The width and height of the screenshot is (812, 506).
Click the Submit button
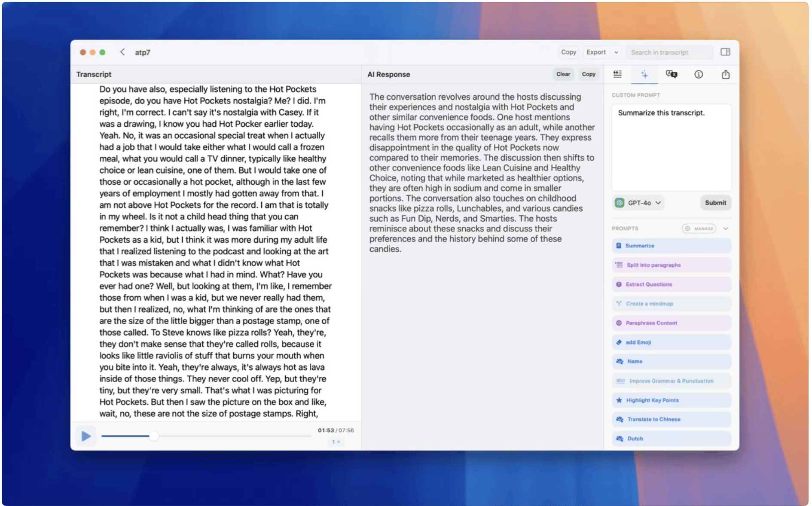coord(715,203)
